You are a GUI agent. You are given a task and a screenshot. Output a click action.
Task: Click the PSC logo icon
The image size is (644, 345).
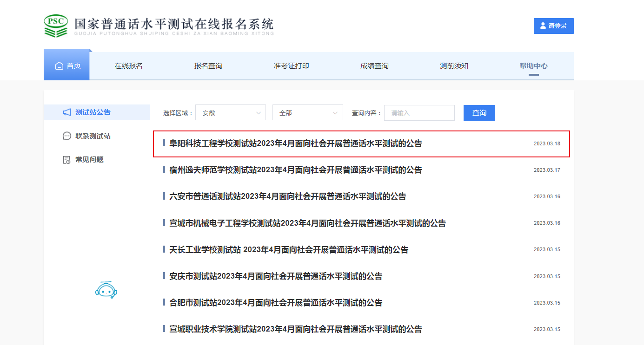[56, 26]
